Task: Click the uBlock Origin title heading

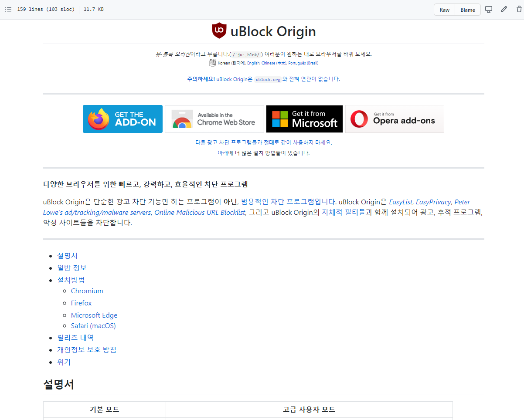Action: point(273,31)
